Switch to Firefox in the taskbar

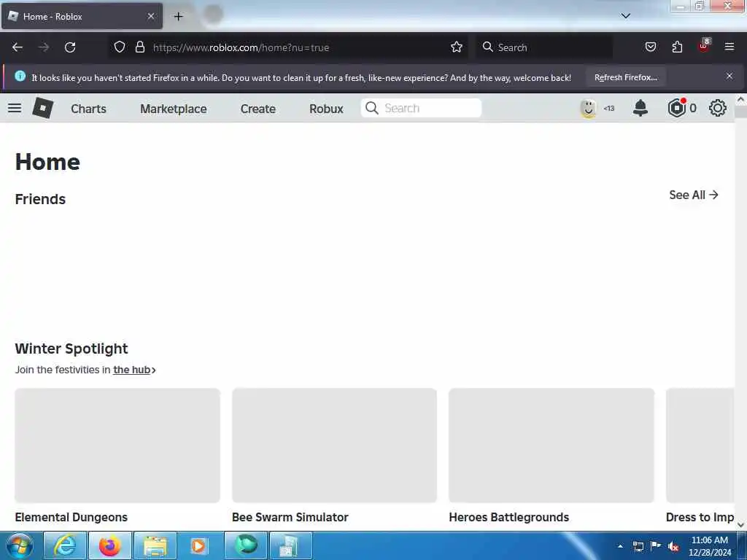click(109, 545)
